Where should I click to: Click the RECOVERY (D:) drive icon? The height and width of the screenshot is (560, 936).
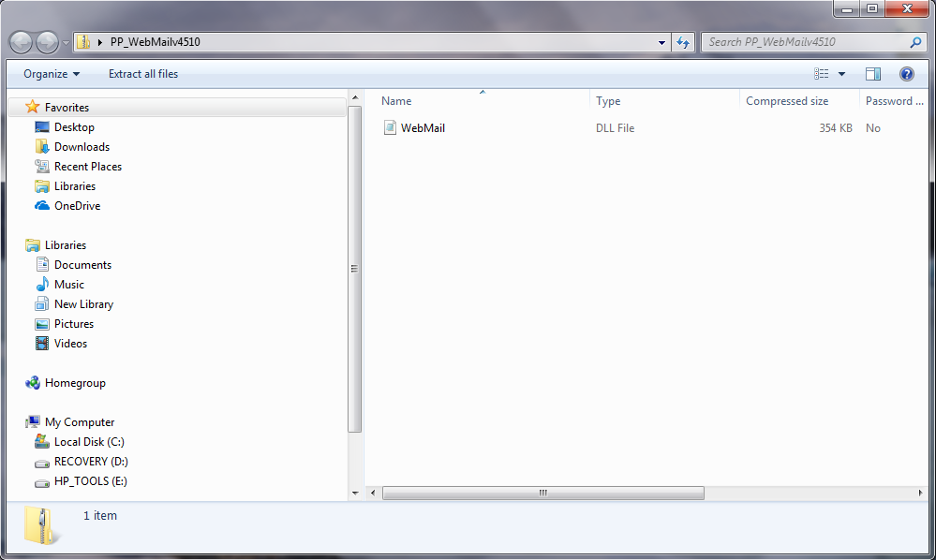(42, 463)
